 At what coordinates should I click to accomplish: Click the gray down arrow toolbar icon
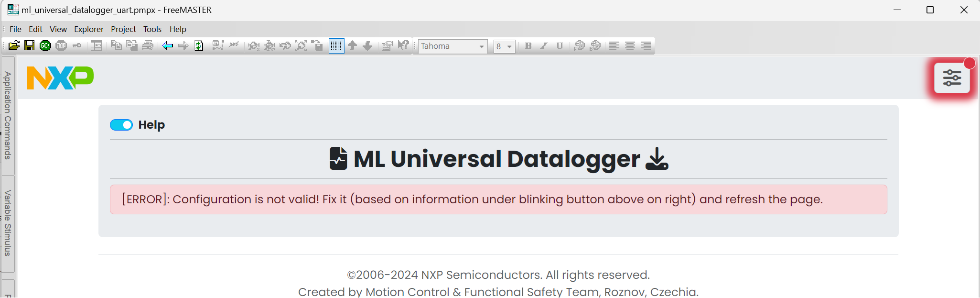tap(367, 46)
